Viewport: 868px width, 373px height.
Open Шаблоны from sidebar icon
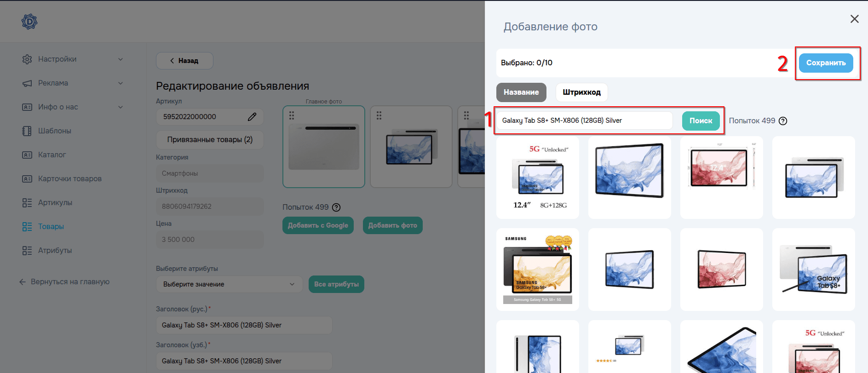(x=27, y=131)
